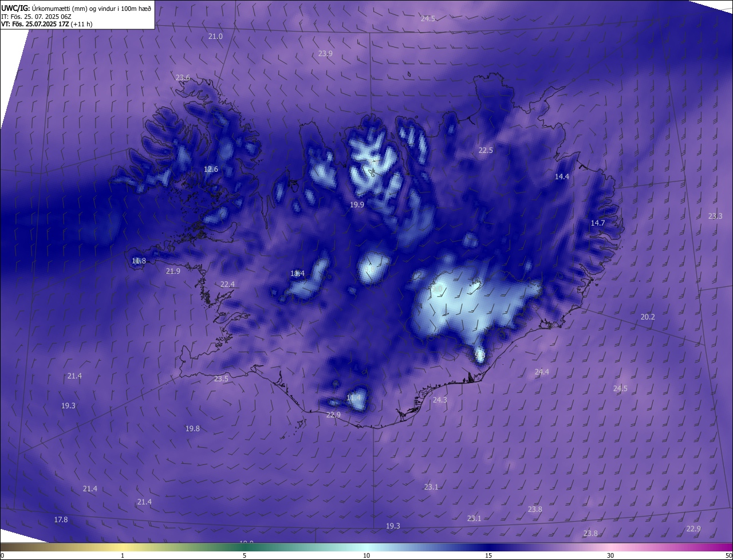
Task: Click the colour scale tick label 30
Action: click(x=610, y=555)
